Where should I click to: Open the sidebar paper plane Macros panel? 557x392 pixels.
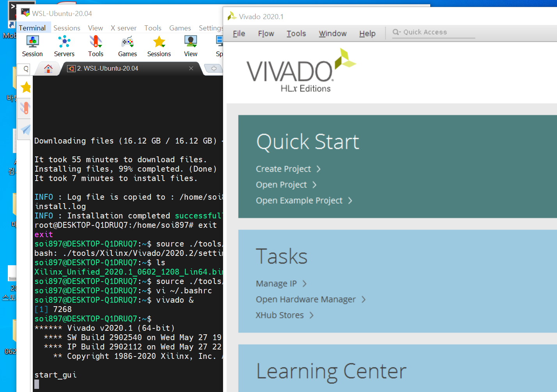click(x=26, y=129)
